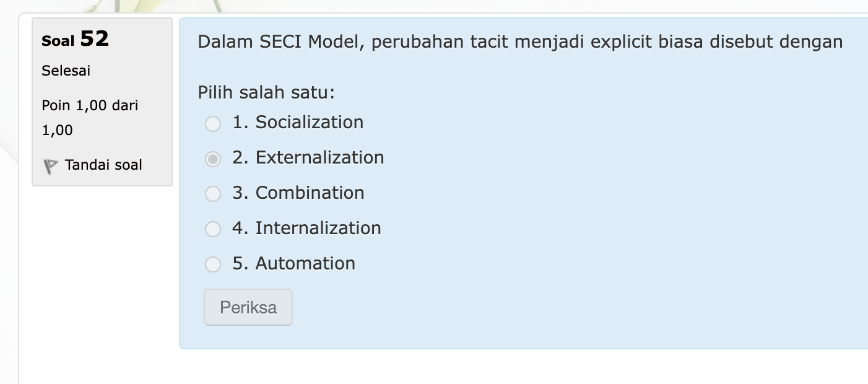Click the "1. Socialization" answer label
This screenshot has width=868, height=384.
298,122
